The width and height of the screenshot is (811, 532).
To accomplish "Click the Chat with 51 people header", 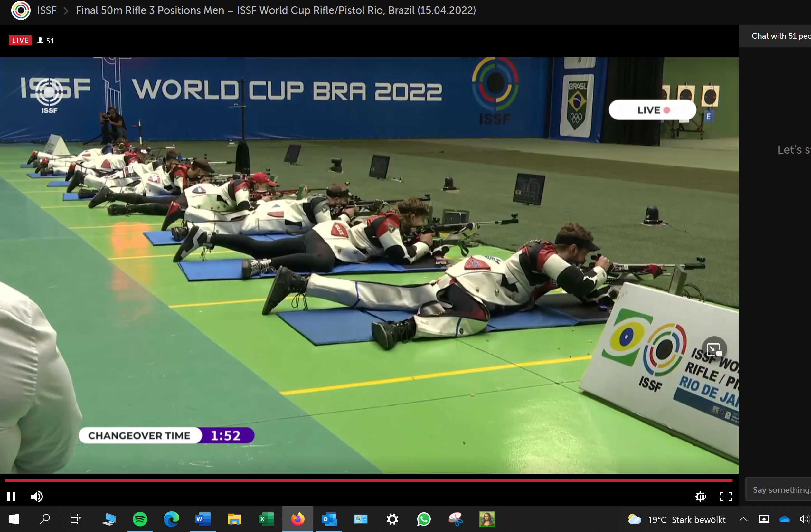I will pos(781,36).
